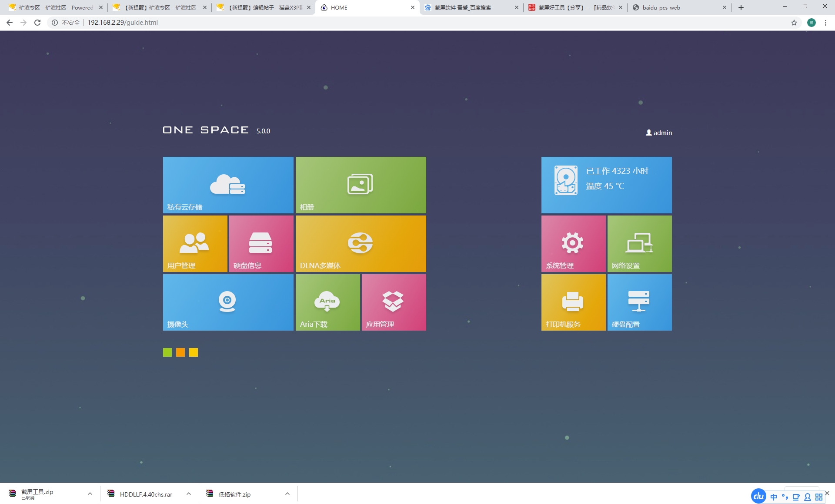Open the 打印机服务 printer service tile
835x504 pixels.
[x=573, y=302]
